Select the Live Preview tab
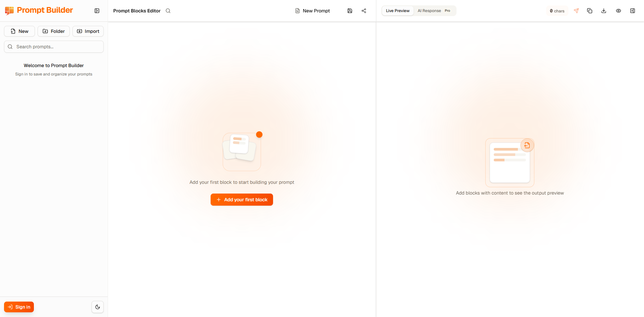This screenshot has height=317, width=644. tap(397, 10)
